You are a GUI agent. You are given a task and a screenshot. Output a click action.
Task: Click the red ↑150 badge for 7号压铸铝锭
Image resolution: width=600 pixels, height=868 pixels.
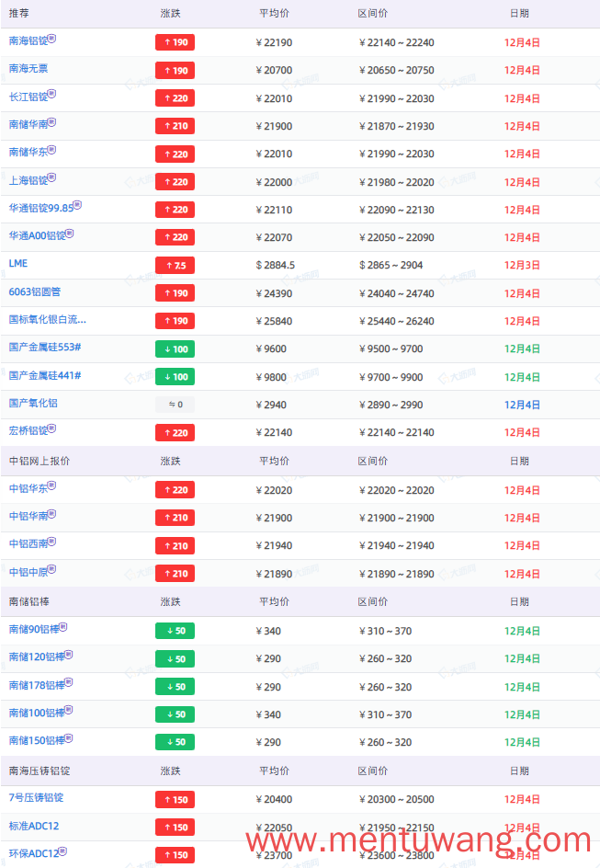pos(175,800)
